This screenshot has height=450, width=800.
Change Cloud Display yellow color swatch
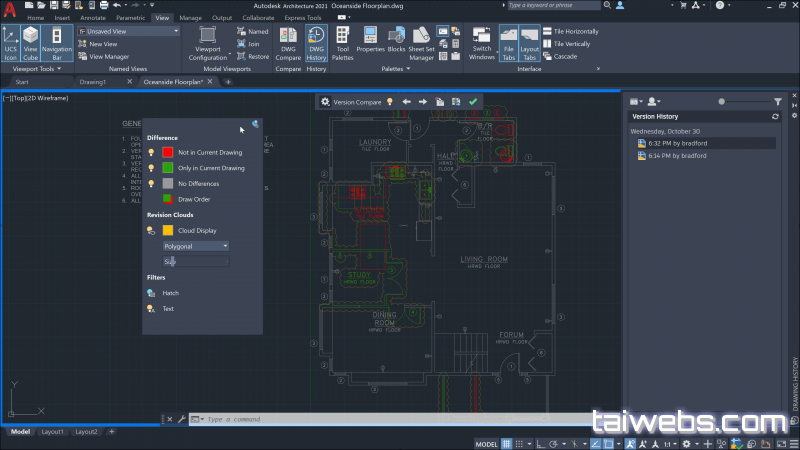tap(167, 231)
